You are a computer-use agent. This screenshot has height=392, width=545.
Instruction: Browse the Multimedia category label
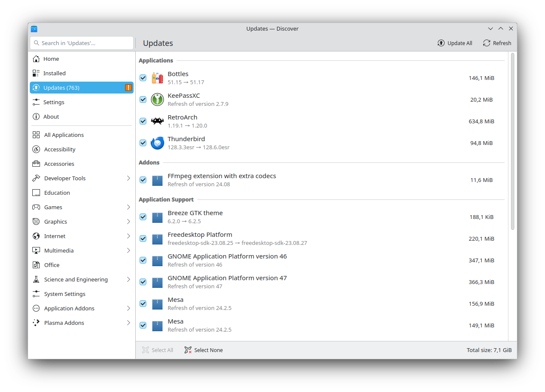tap(59, 250)
